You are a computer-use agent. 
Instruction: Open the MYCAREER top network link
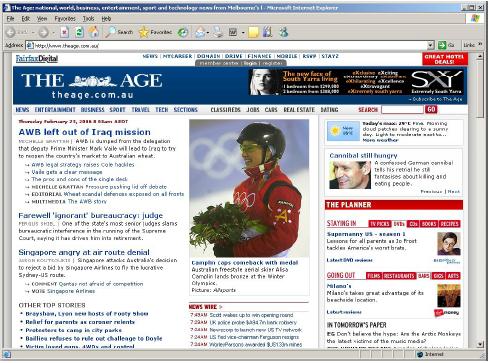[x=177, y=56]
